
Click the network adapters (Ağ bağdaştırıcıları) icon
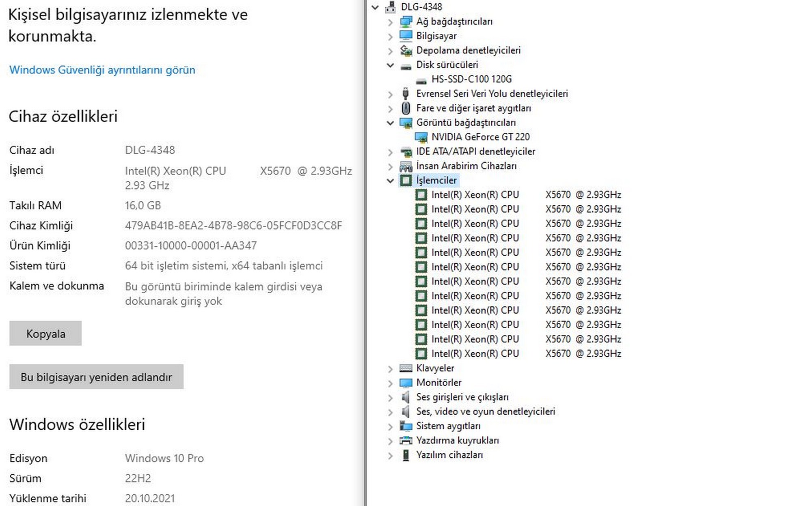pos(406,22)
